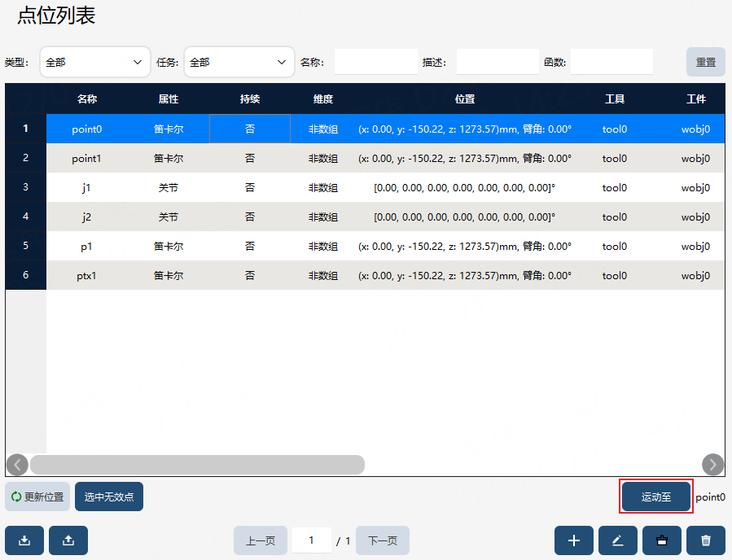Click tool0 cell in point1 row
Screen dimensions: 732x560
(x=615, y=158)
